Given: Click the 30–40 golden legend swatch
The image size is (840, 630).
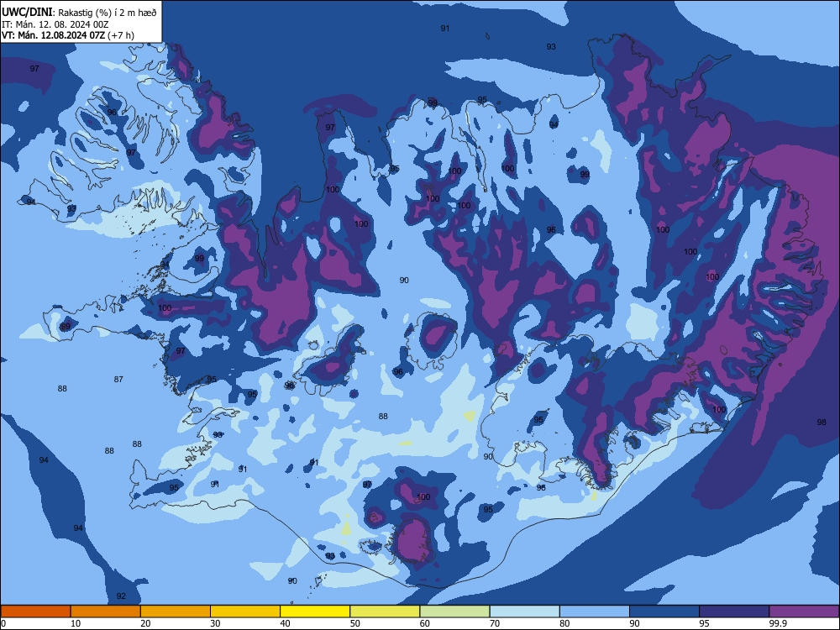Looking at the screenshot, I should click(x=245, y=612).
